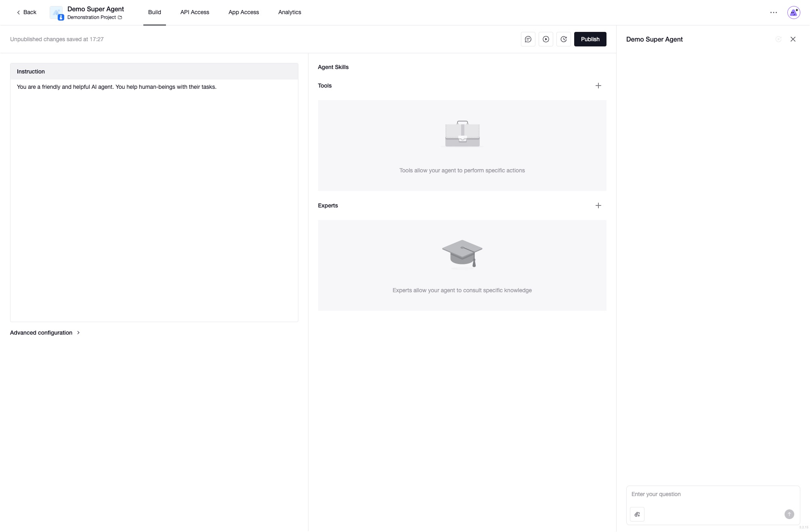This screenshot has height=532, width=810.
Task: Open the user avatar profile icon
Action: point(794,13)
